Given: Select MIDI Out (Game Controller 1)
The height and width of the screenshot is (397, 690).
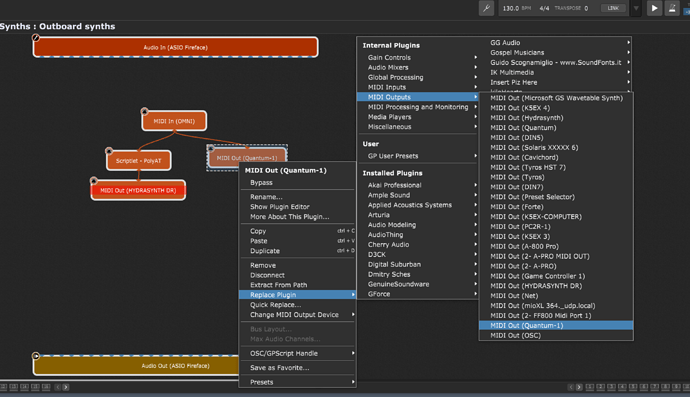Looking at the screenshot, I should [x=556, y=276].
